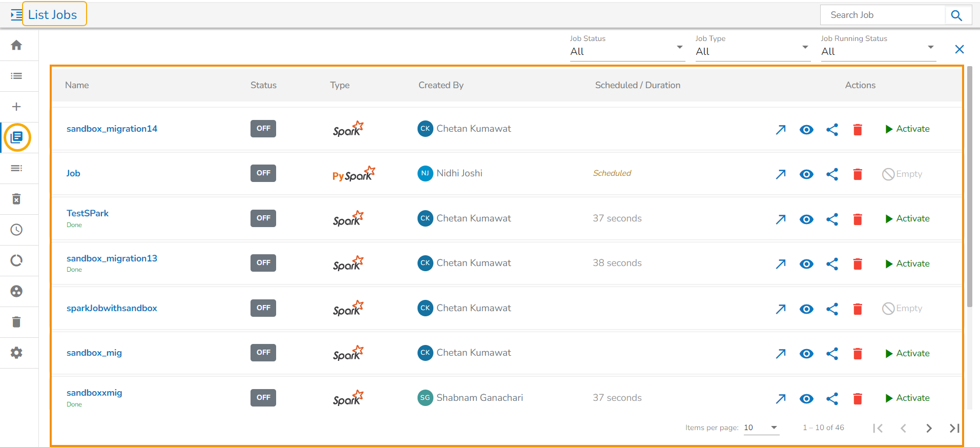Open the List Jobs sidebar icon
The height and width of the screenshot is (447, 980).
pos(17,137)
